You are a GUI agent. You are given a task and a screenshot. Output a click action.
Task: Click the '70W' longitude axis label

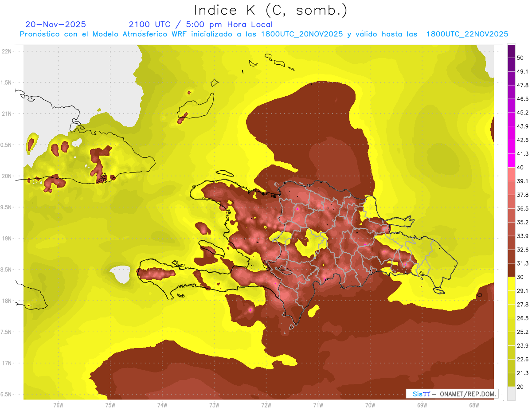(370, 405)
